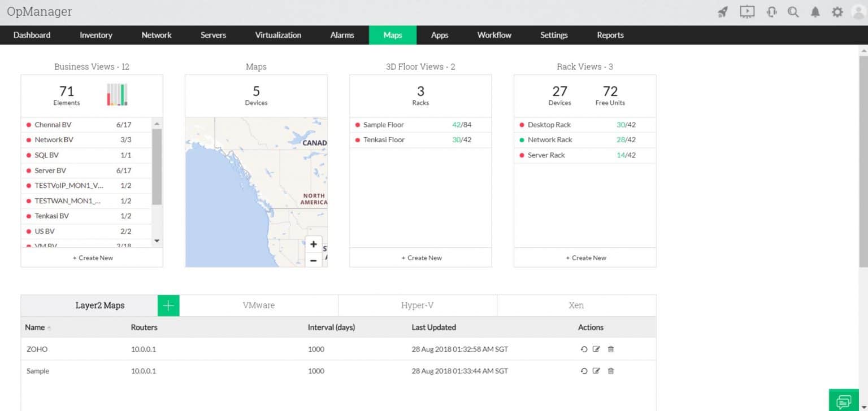Delete the ZOHO Layer2 map
868x411 pixels.
611,349
